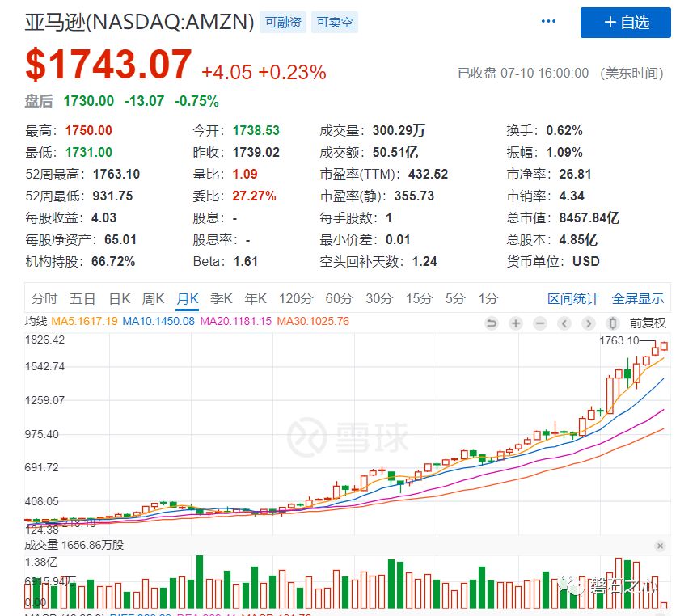Click the 市净率 value 26.81
The width and height of the screenshot is (680, 616).
[575, 175]
